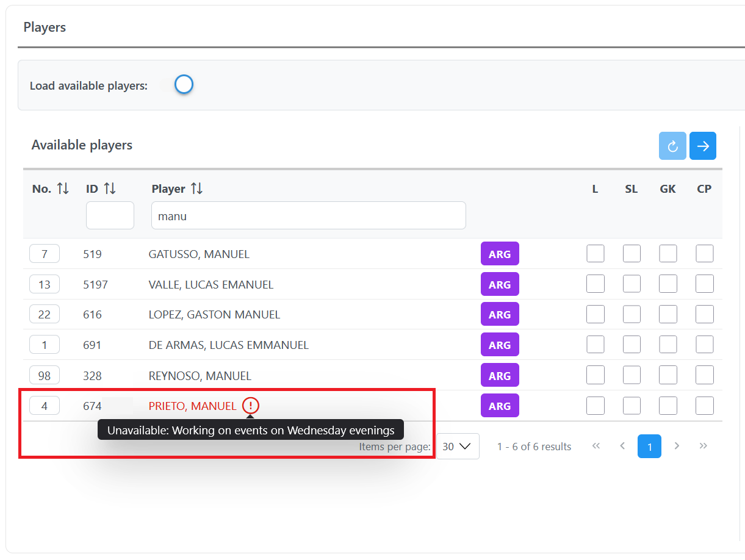745x560 pixels.
Task: Click the warning icon beside PRIETO, MANUEL
Action: coord(250,406)
